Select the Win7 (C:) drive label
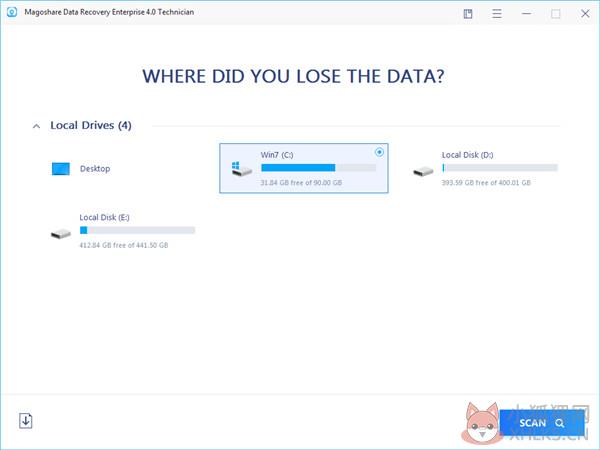The width and height of the screenshot is (600, 450). (277, 155)
